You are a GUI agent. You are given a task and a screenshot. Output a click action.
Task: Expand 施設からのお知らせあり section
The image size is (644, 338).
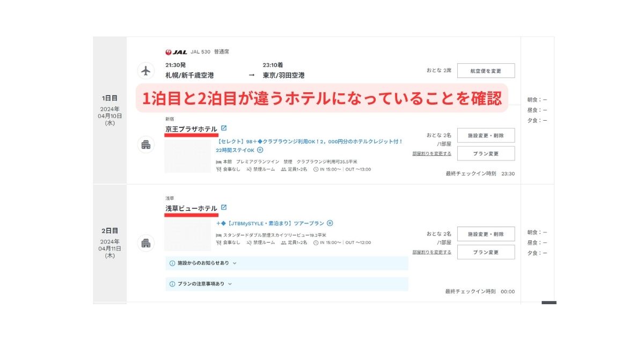[287, 263]
